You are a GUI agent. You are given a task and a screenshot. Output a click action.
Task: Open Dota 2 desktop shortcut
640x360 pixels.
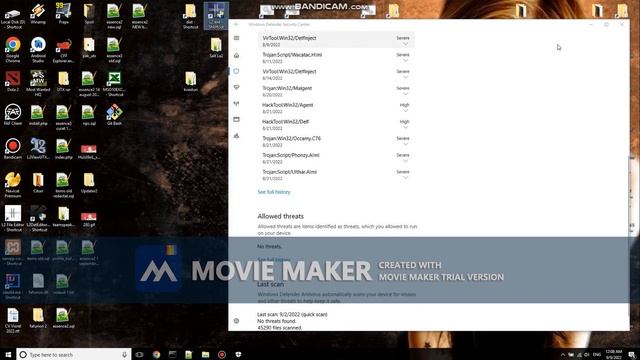click(x=13, y=81)
